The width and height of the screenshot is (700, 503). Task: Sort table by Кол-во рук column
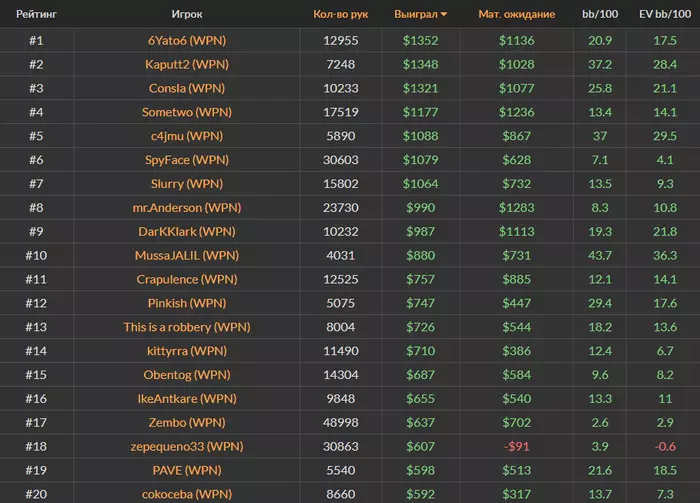340,15
